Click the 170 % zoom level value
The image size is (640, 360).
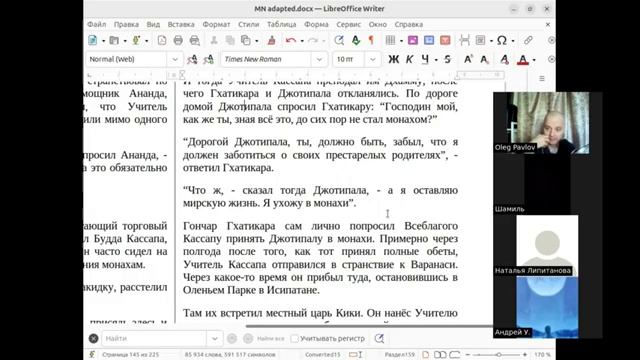pyautogui.click(x=542, y=355)
